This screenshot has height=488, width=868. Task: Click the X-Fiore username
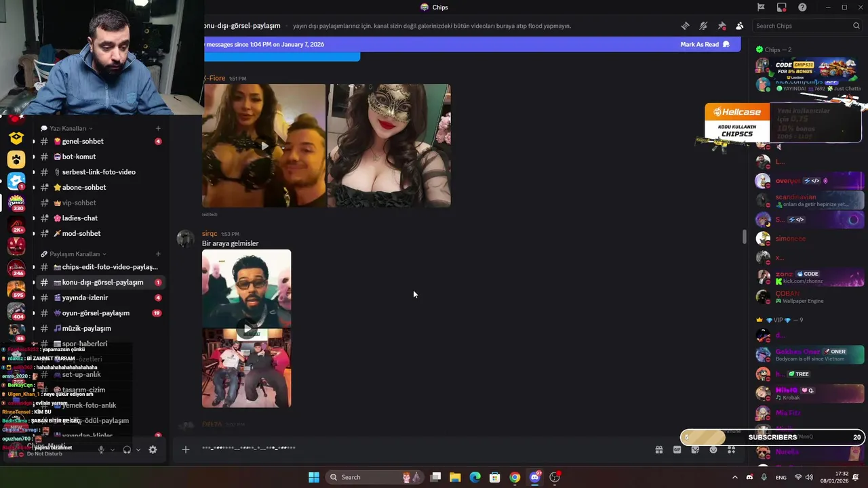click(214, 78)
